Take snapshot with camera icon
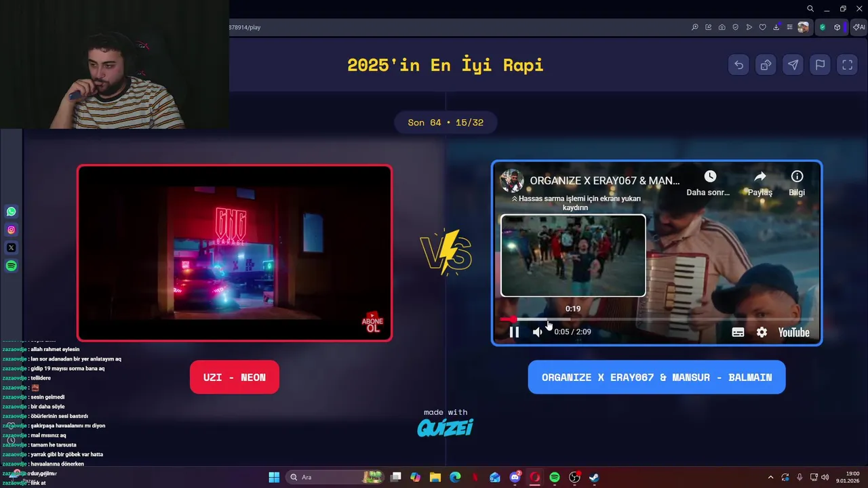 point(722,27)
